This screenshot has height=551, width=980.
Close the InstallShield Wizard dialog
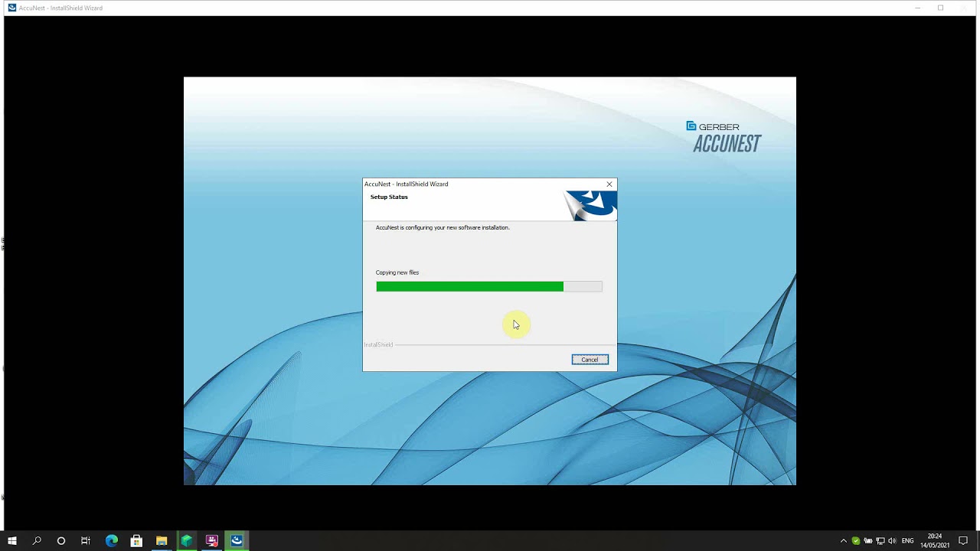[x=609, y=184]
